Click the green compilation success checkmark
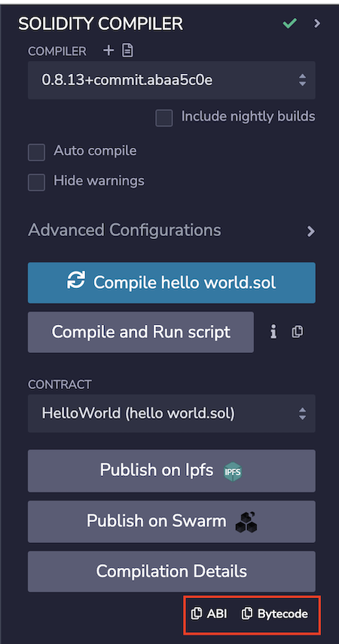 click(290, 24)
